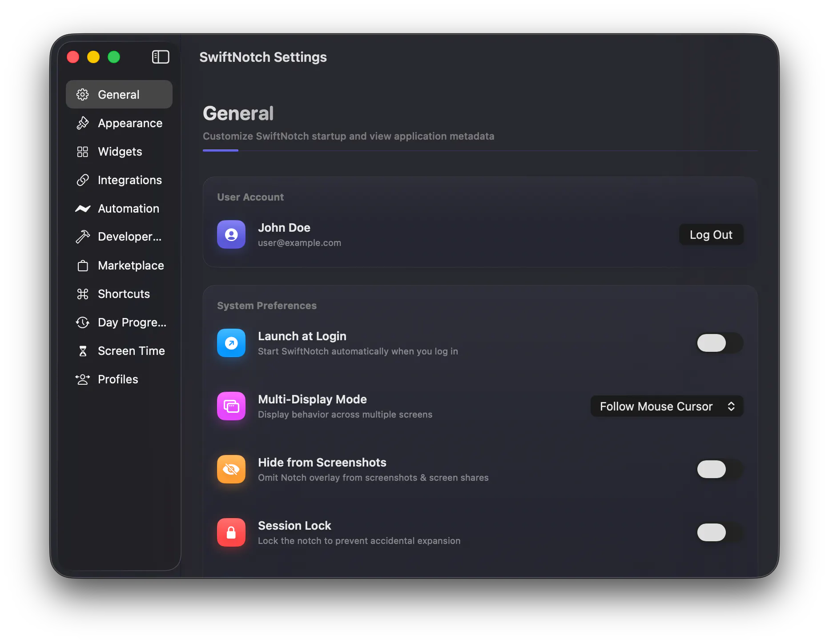The image size is (829, 644).
Task: Enable the Launch at Login switch
Action: (720, 343)
